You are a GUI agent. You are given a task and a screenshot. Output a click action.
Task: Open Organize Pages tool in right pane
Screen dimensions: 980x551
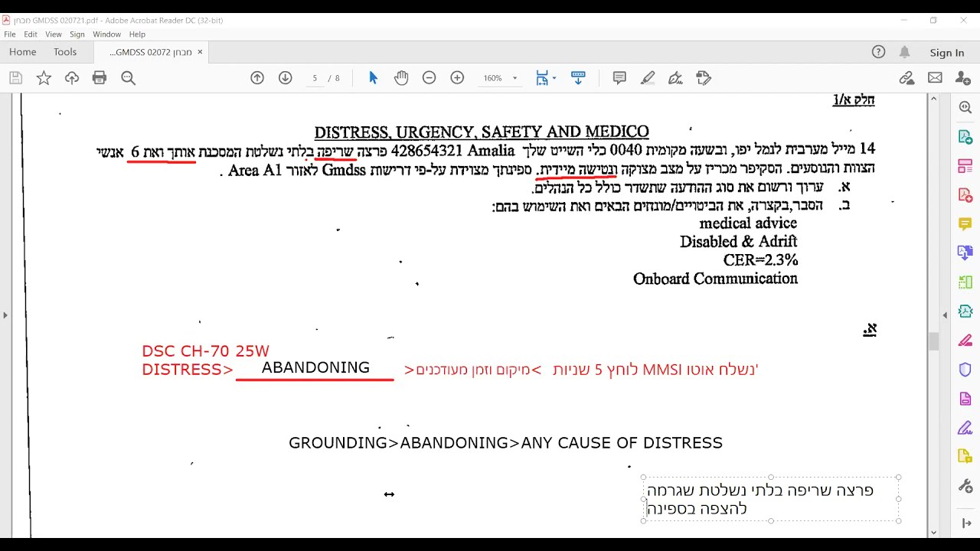pos(965,166)
